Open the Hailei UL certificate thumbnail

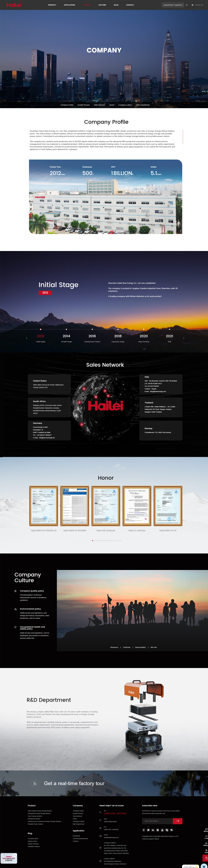[x=137, y=506]
